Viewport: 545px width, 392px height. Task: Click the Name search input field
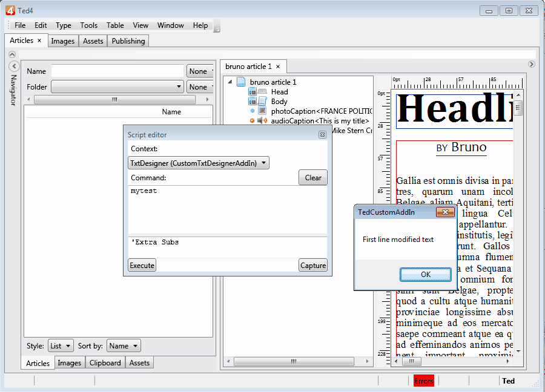pos(117,71)
